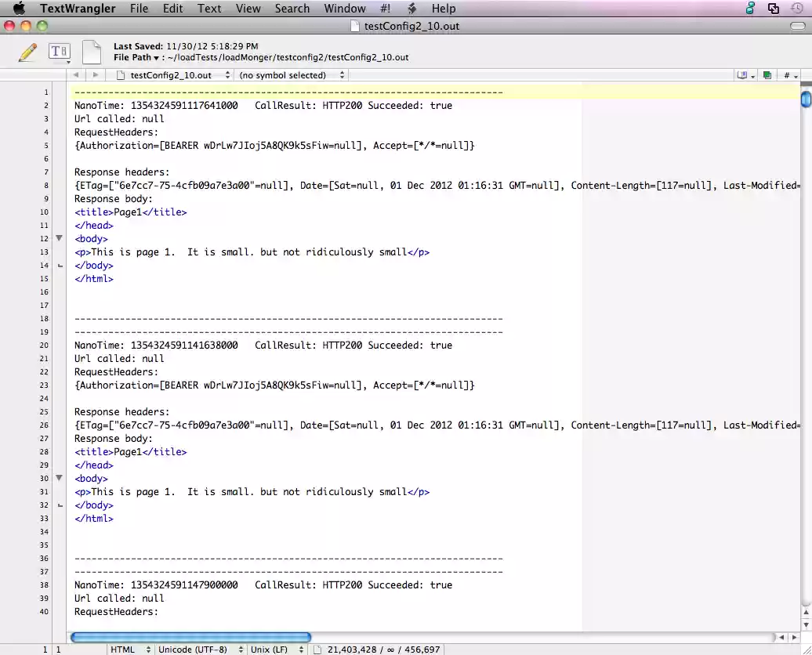The image size is (812, 655).
Task: Click the green split-view toggle icon
Action: point(767,75)
